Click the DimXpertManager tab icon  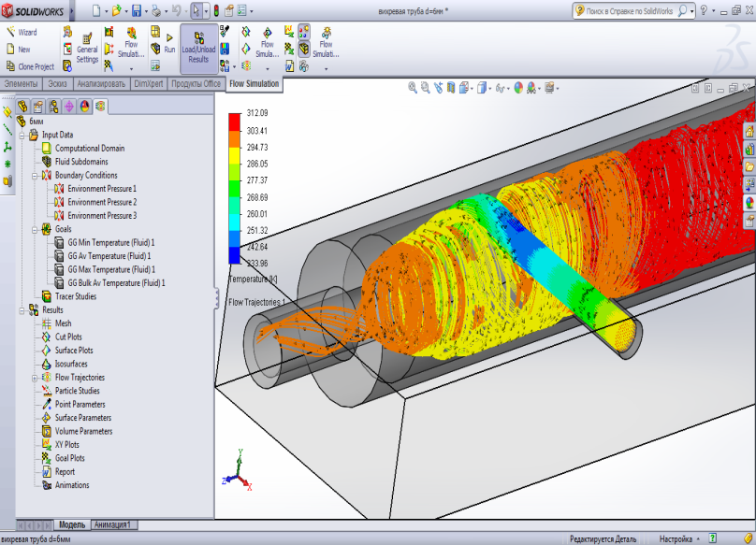[x=69, y=106]
